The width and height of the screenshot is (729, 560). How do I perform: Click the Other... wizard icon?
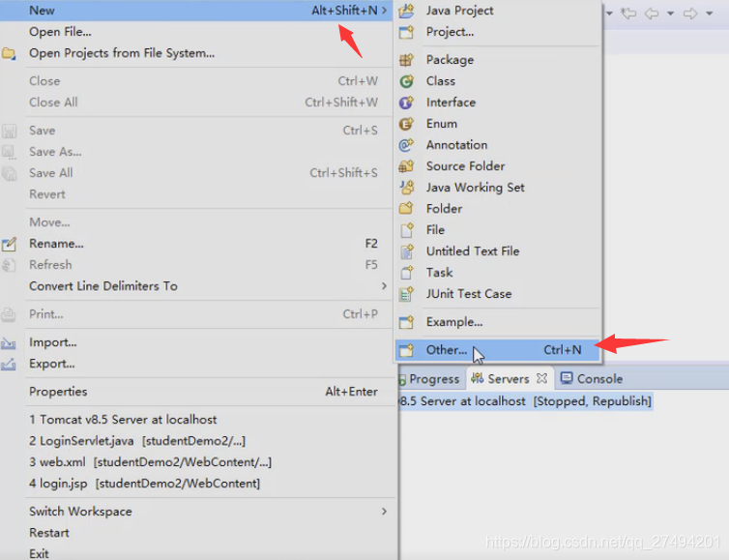coord(406,350)
